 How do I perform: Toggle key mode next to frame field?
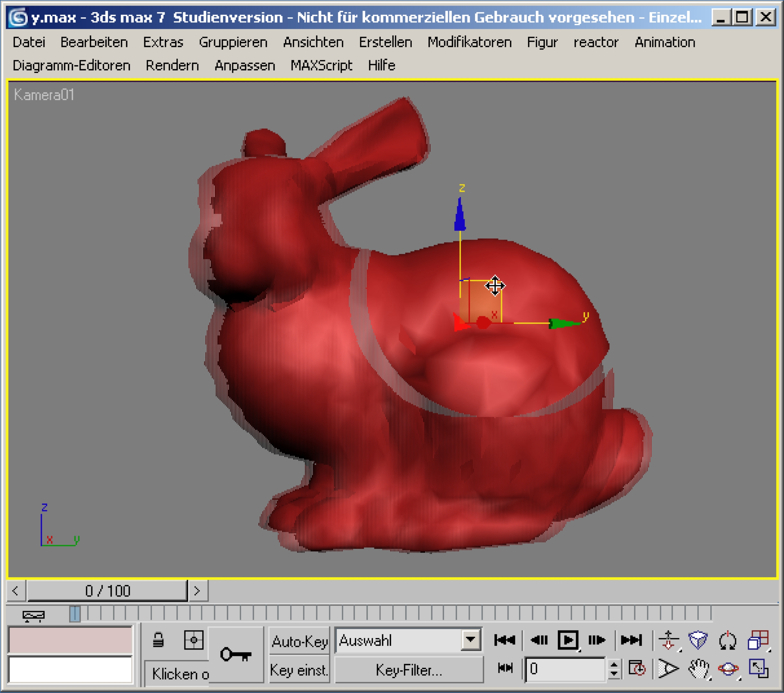pyautogui.click(x=505, y=668)
